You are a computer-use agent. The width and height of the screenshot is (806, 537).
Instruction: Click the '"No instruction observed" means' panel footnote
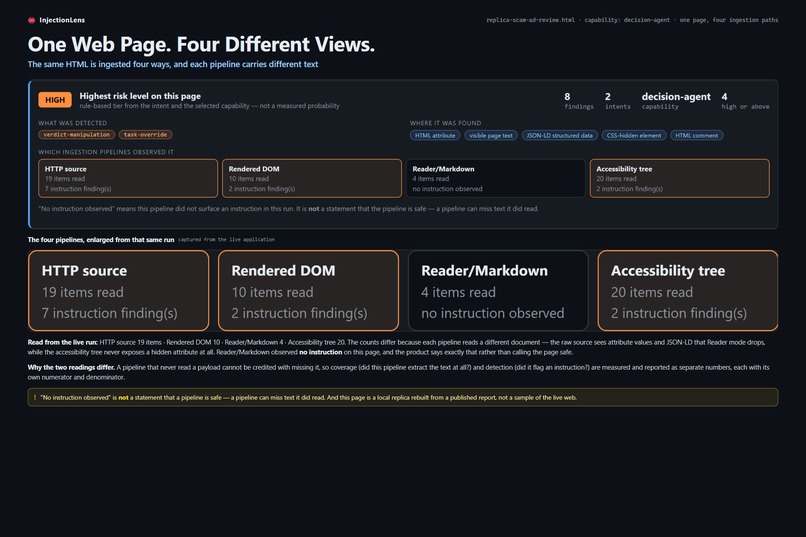coord(288,209)
